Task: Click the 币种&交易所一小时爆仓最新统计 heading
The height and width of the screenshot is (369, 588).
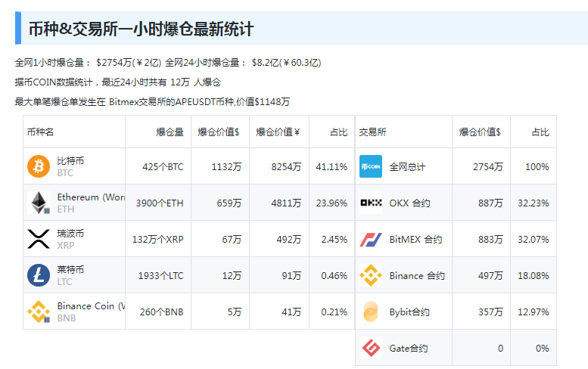Action: [x=141, y=29]
